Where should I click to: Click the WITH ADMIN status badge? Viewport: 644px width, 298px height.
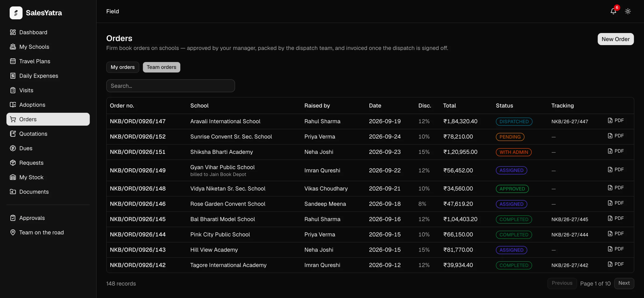pyautogui.click(x=514, y=152)
